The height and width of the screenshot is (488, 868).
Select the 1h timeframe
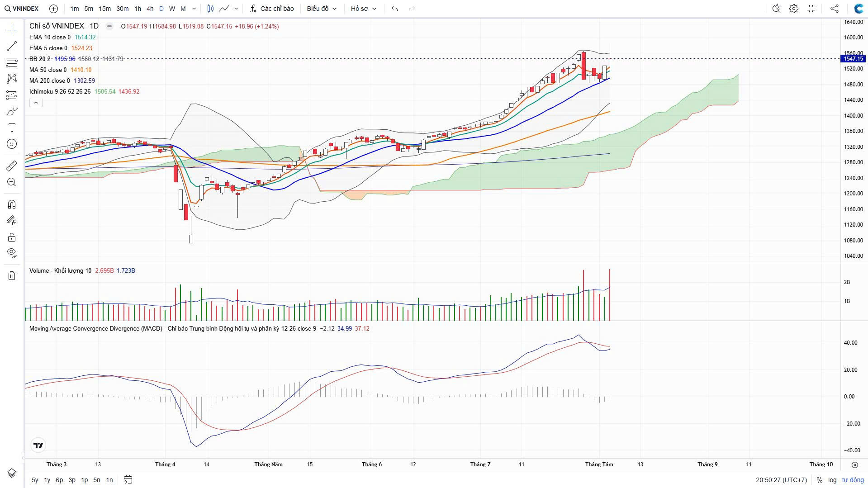click(x=138, y=9)
